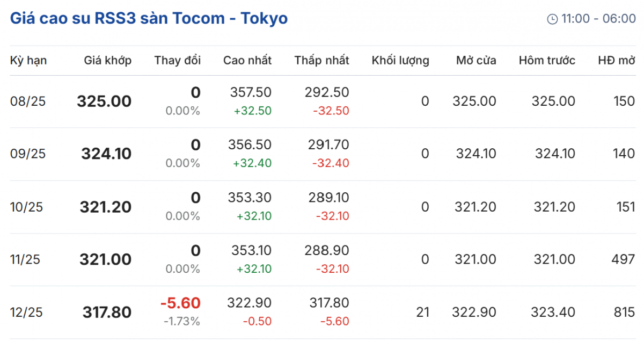Select the Kỳ hạn column header
Screen dimensions: 644x341
tap(28, 61)
